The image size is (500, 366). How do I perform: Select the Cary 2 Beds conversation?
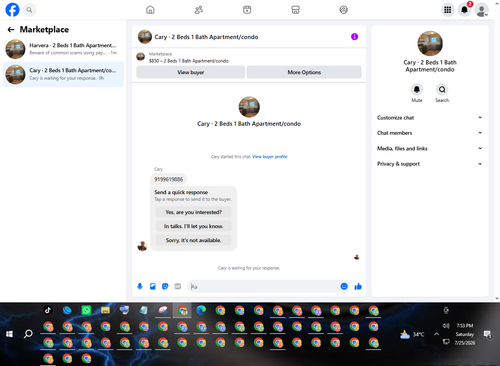pyautogui.click(x=63, y=74)
